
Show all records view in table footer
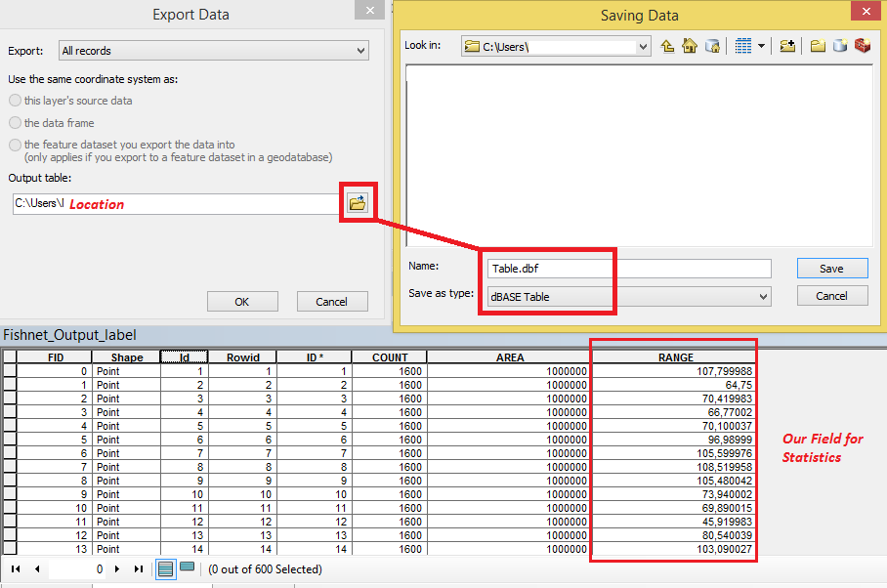pyautogui.click(x=166, y=568)
